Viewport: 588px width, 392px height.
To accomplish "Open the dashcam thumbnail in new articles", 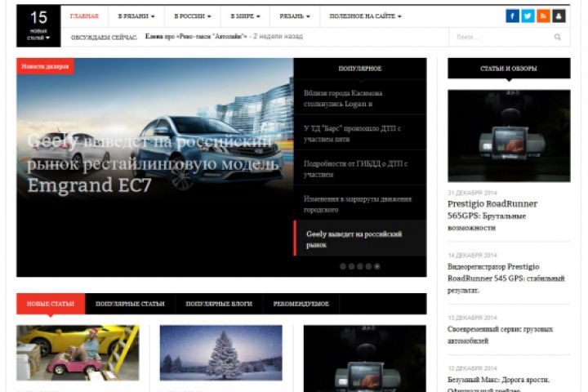I will point(365,359).
